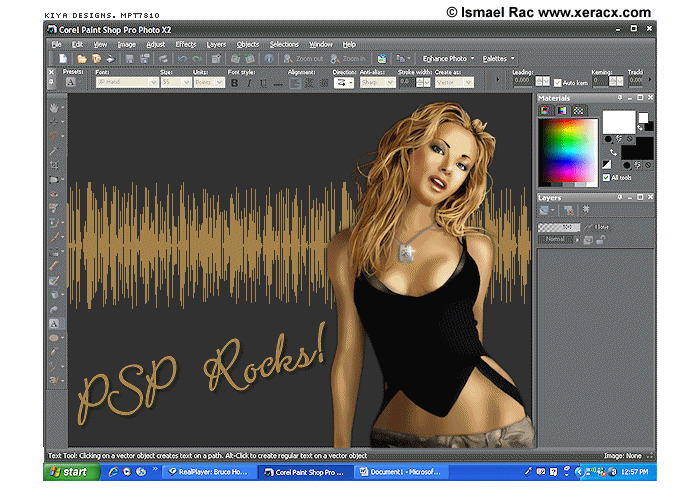Image resolution: width=700 pixels, height=500 pixels.
Task: Open the Palettes dropdown
Action: point(498,58)
